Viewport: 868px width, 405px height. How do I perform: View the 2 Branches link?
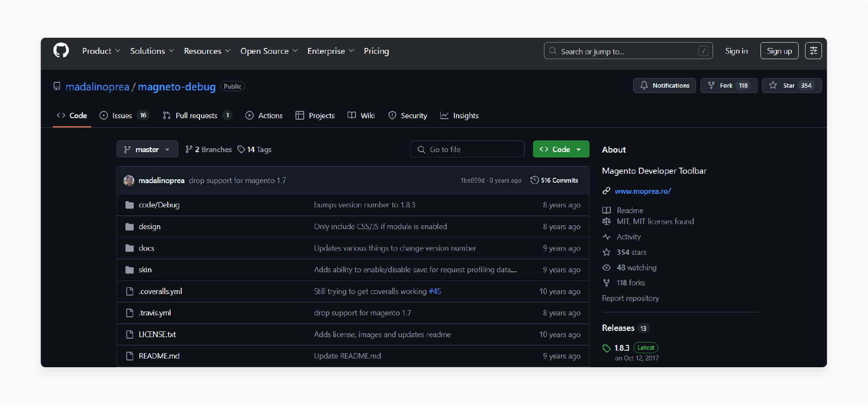click(209, 149)
